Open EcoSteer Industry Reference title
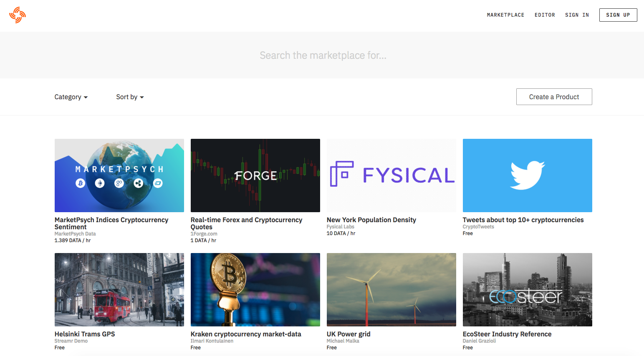This screenshot has height=356, width=644. coord(507,334)
